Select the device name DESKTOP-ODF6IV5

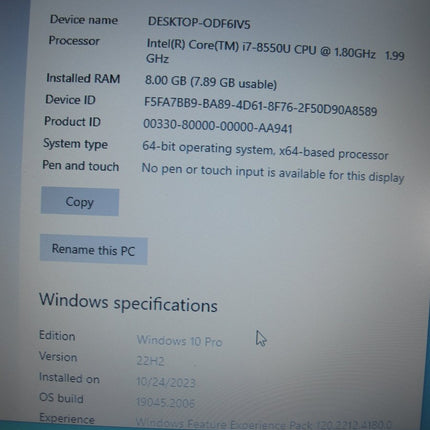point(199,23)
